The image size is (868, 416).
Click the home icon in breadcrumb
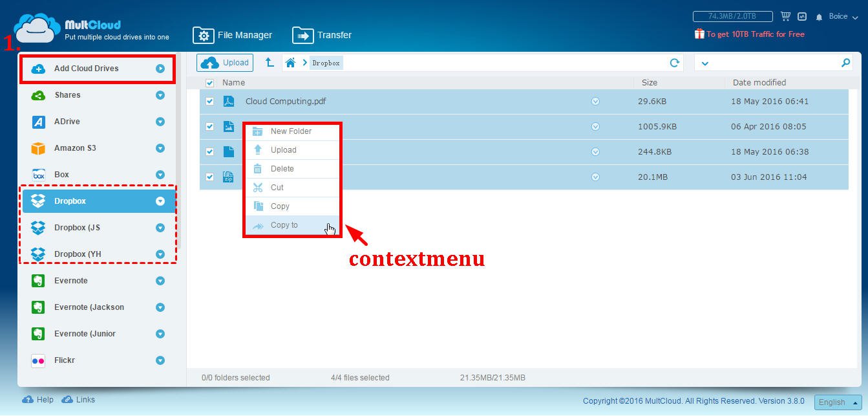[x=291, y=63]
